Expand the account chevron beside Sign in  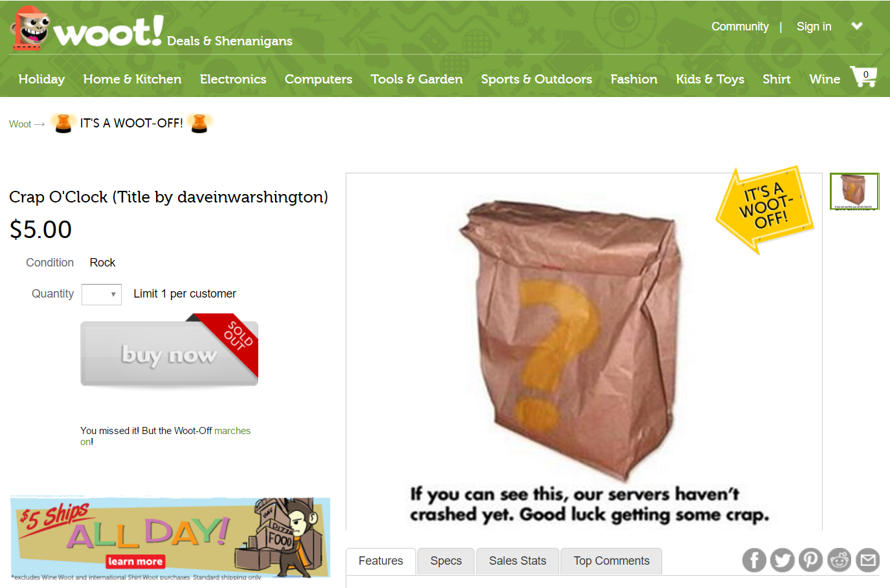pos(857,27)
